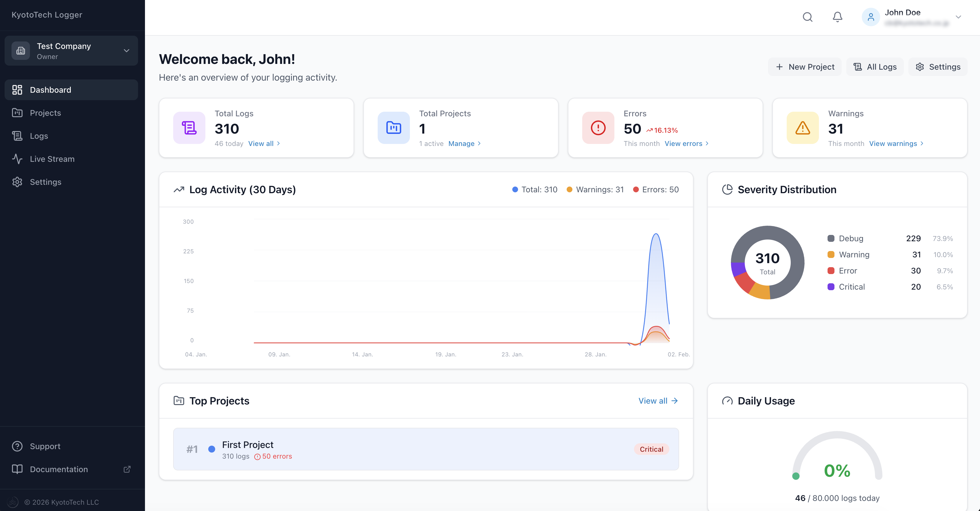
Task: Expand the Test Company workspace switcher
Action: coord(71,50)
